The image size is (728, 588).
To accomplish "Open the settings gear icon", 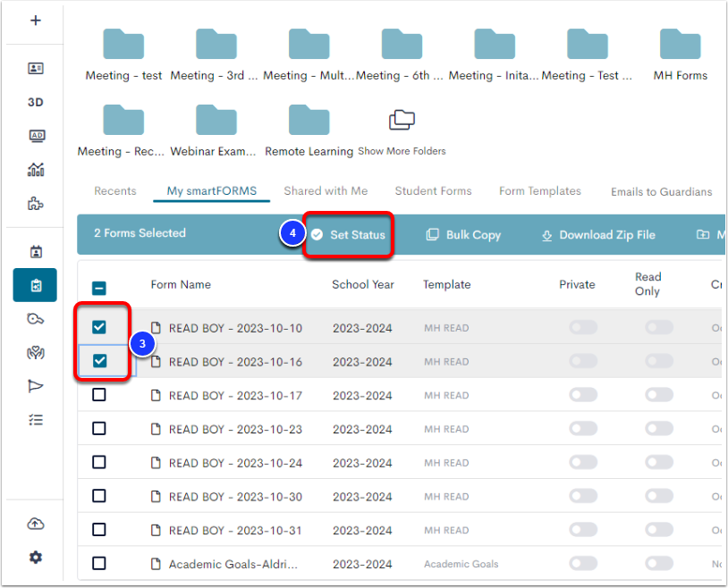I will pyautogui.click(x=36, y=558).
